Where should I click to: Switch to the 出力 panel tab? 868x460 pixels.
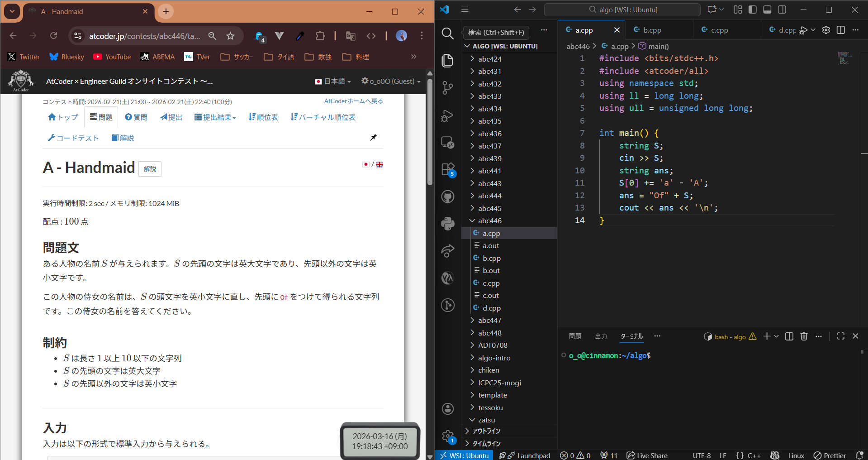(601, 336)
